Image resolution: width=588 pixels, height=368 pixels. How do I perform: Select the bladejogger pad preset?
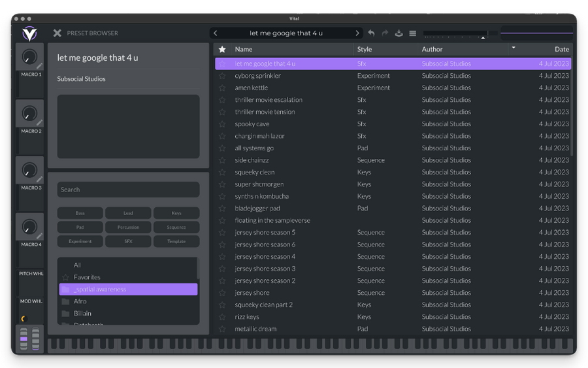pyautogui.click(x=393, y=209)
